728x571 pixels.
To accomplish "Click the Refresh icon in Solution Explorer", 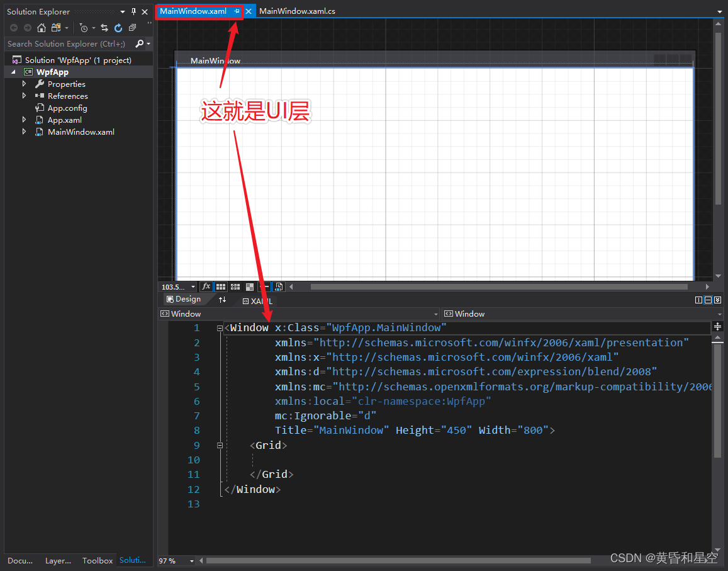I will (118, 28).
